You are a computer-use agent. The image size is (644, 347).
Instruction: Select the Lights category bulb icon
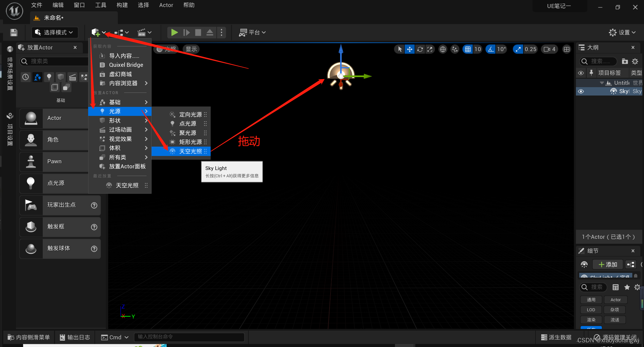point(49,77)
